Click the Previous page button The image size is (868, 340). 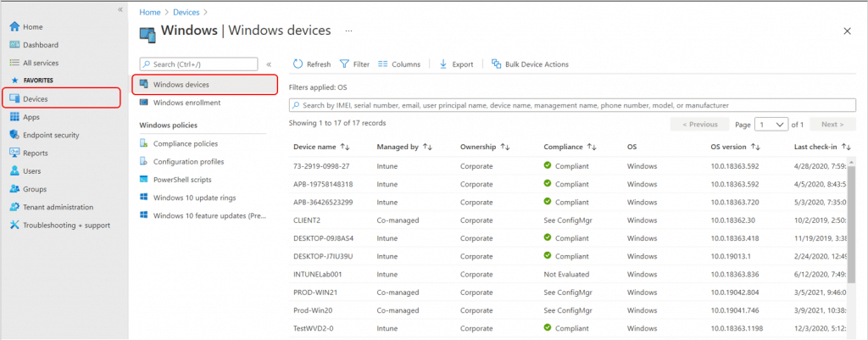pos(699,125)
